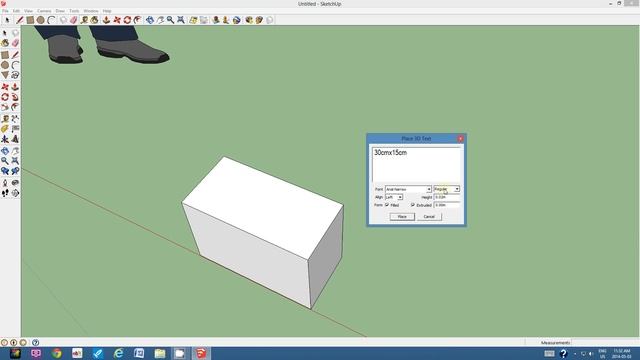Open the Camera menu

tap(44, 11)
